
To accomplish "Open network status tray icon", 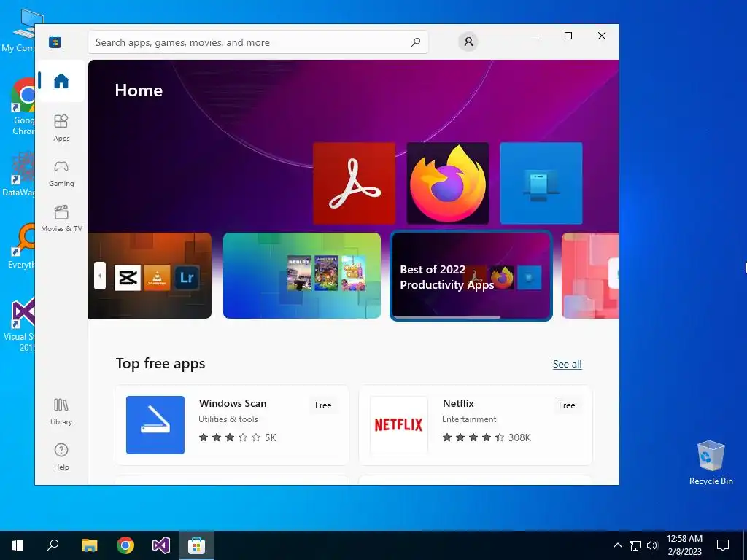I will click(x=635, y=545).
